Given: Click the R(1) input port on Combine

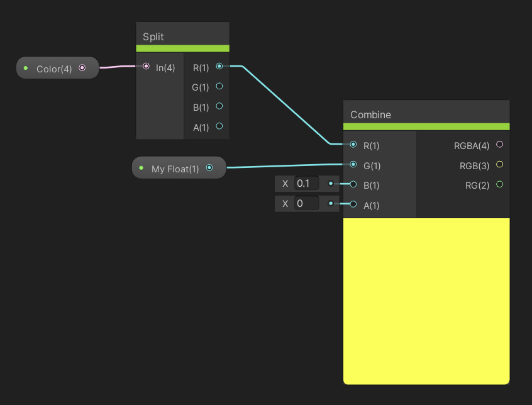Looking at the screenshot, I should (x=353, y=145).
